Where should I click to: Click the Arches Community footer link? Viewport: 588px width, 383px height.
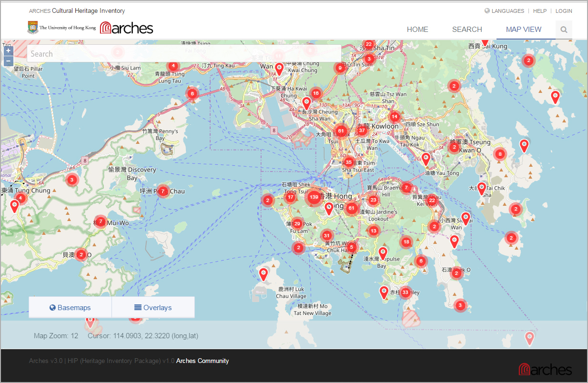click(203, 361)
